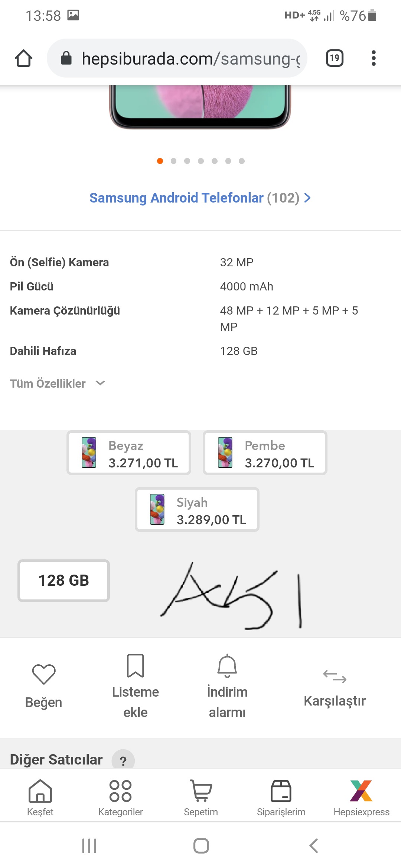
Task: Expand the Tüm Özellikler list
Action: click(x=58, y=383)
